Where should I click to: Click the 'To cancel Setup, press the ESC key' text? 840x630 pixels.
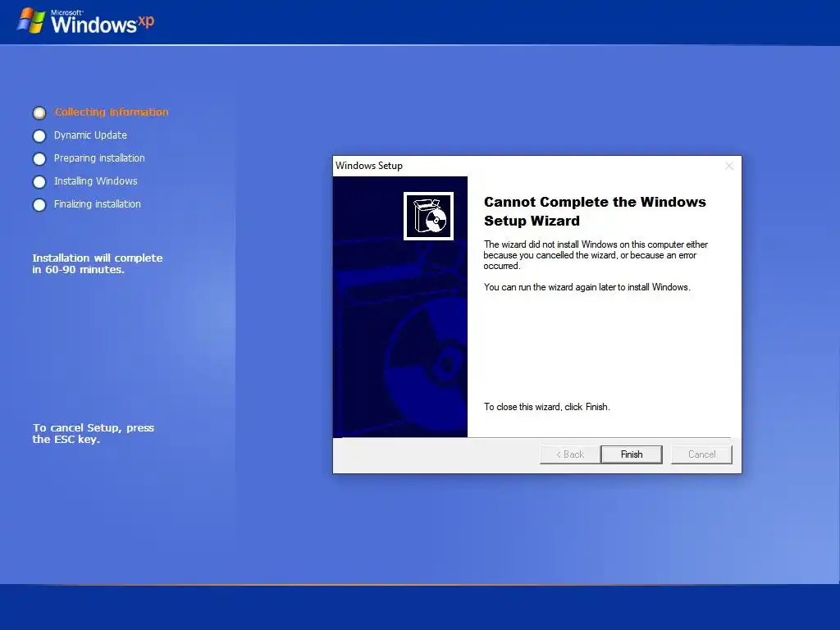[94, 433]
